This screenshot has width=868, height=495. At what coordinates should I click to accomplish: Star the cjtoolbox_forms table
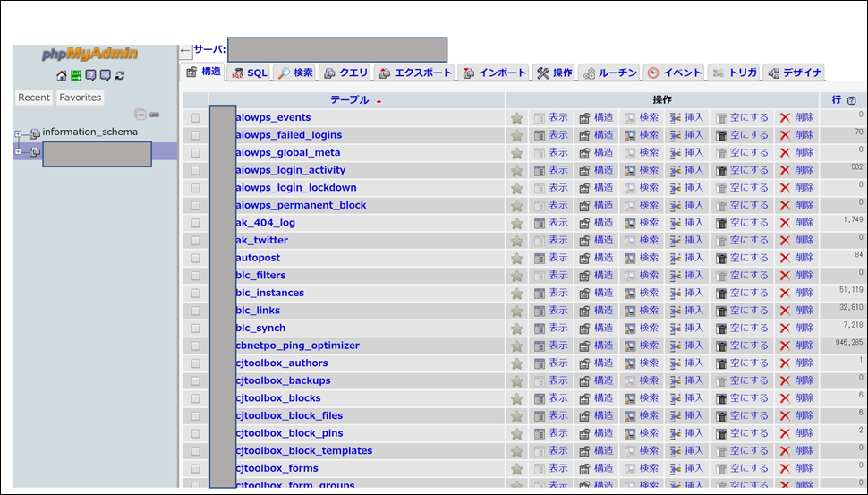tap(517, 469)
